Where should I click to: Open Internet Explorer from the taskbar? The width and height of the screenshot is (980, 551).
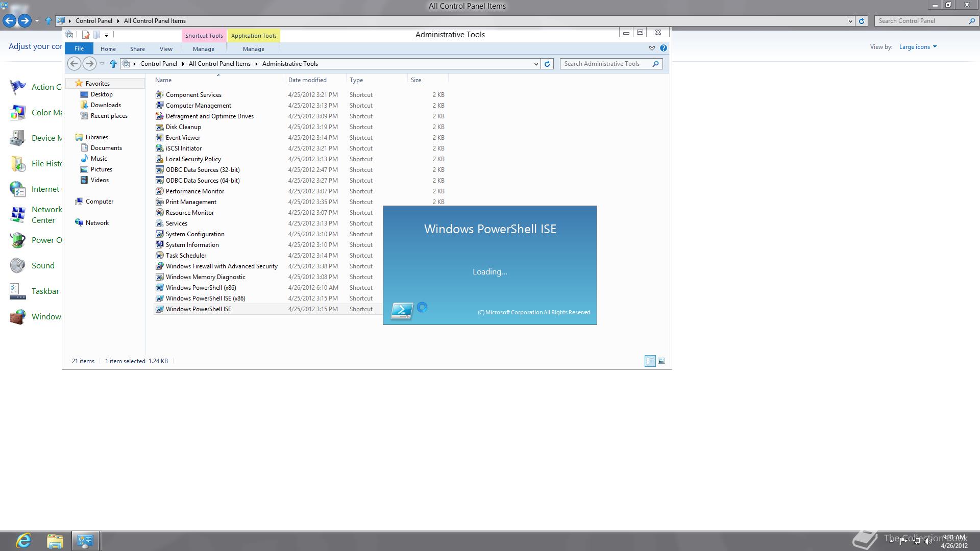pos(23,541)
